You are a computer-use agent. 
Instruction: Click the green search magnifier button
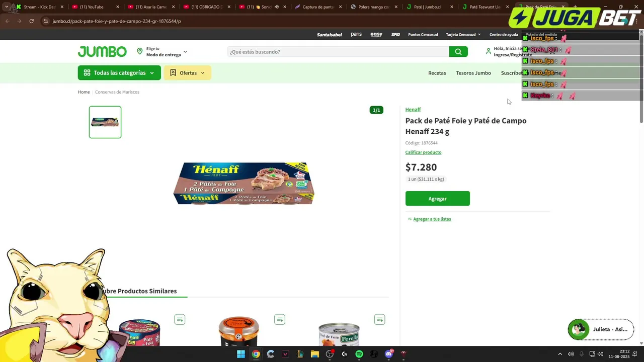pos(458,52)
